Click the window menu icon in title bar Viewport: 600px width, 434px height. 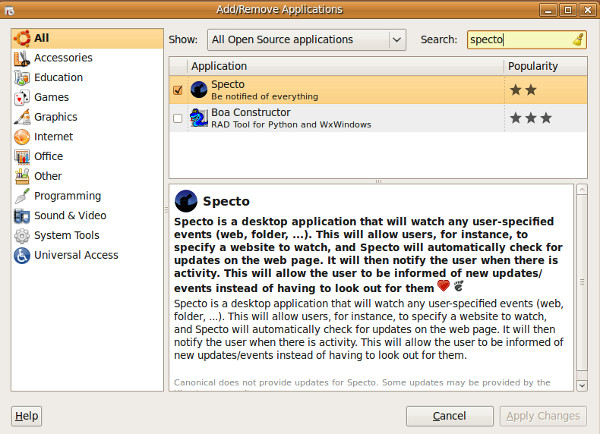(x=10, y=10)
